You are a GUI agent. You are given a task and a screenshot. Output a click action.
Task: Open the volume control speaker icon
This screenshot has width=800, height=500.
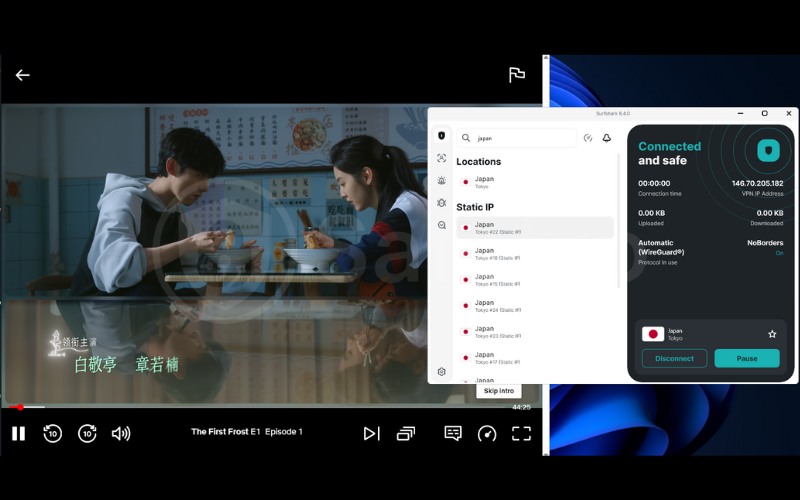tap(121, 433)
